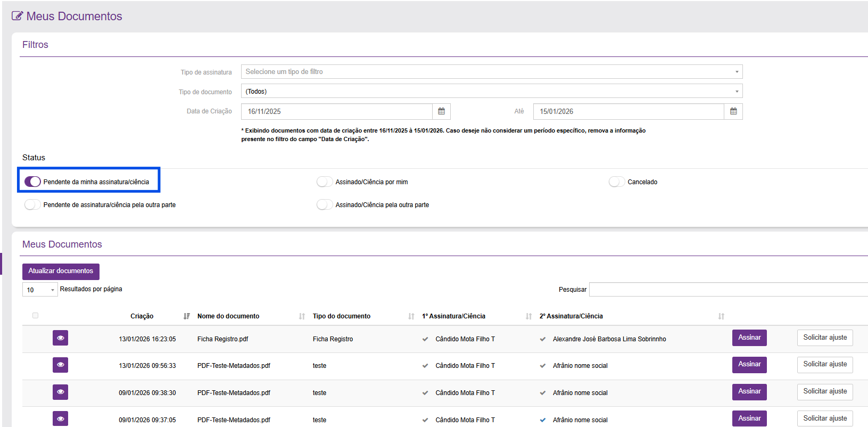
Task: Disable 'Pendente da minha assinatura/ciência' toggle
Action: [x=32, y=182]
